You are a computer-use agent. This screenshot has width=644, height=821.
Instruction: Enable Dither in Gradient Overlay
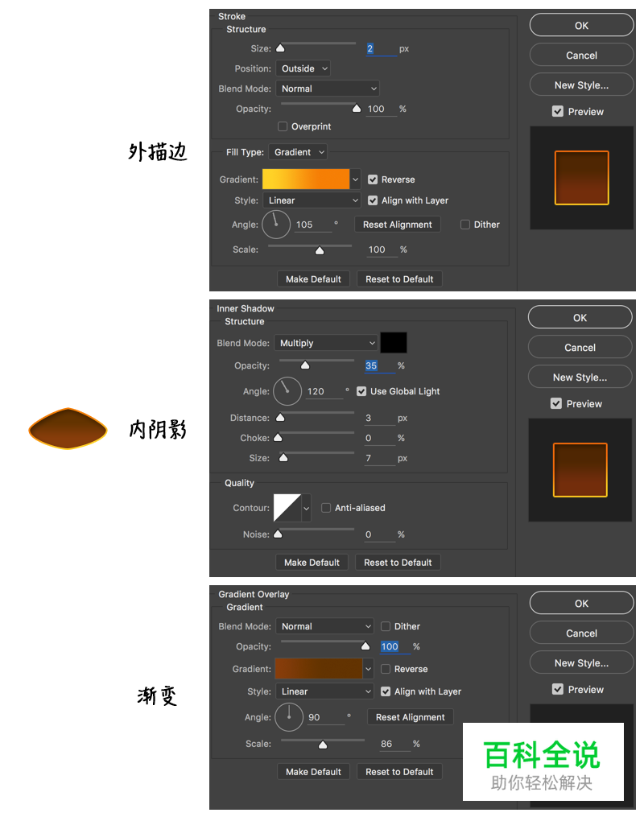click(x=384, y=626)
